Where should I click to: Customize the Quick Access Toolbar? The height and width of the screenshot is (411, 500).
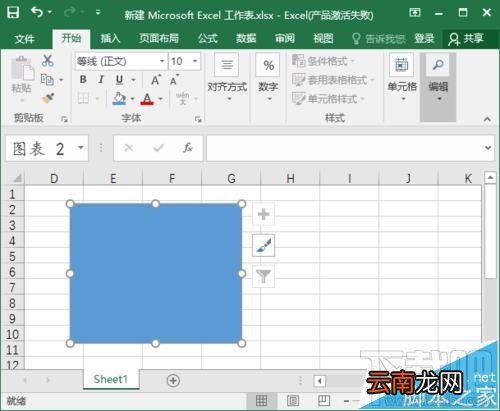[x=98, y=13]
